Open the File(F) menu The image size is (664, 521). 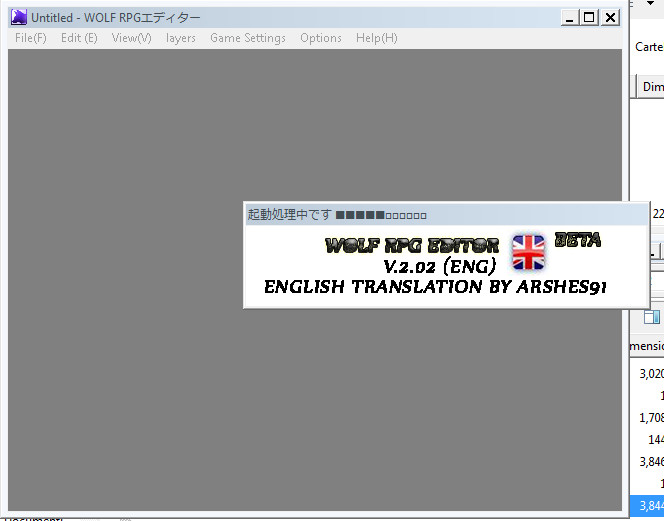30,38
